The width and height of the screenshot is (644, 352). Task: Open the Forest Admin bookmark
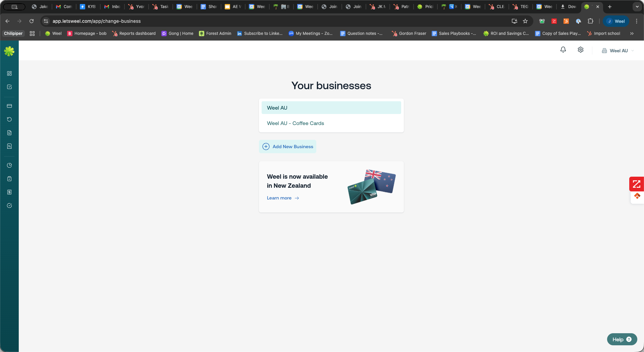[215, 34]
